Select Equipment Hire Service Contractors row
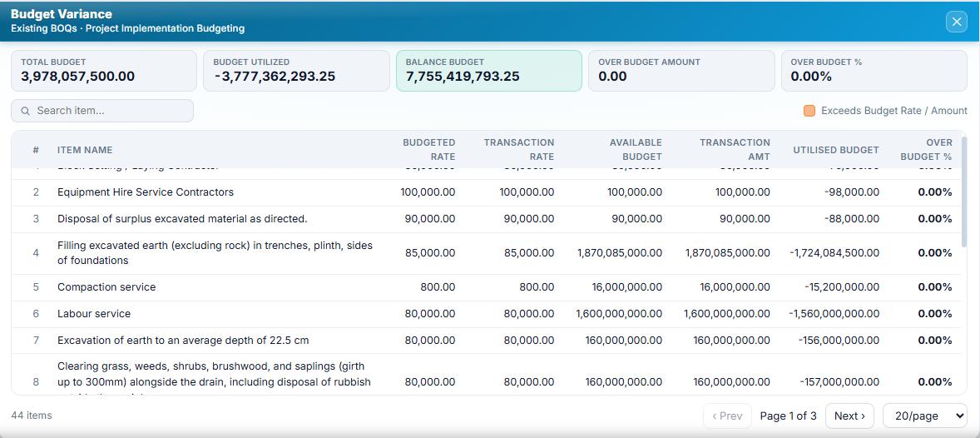The image size is (980, 438). click(486, 192)
